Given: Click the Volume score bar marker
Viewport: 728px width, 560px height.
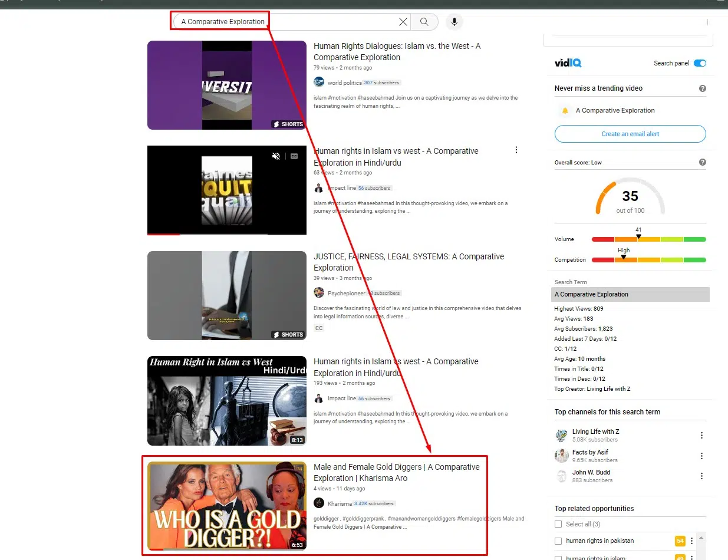Looking at the screenshot, I should tap(638, 237).
